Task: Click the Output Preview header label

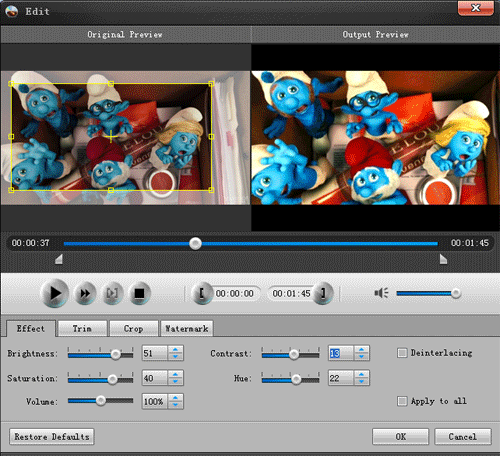Action: (x=375, y=35)
